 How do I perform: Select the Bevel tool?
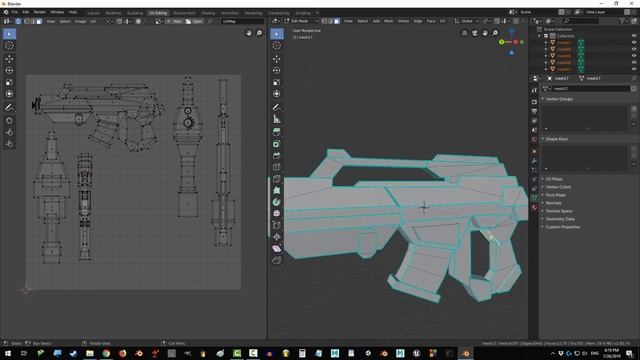point(277,156)
